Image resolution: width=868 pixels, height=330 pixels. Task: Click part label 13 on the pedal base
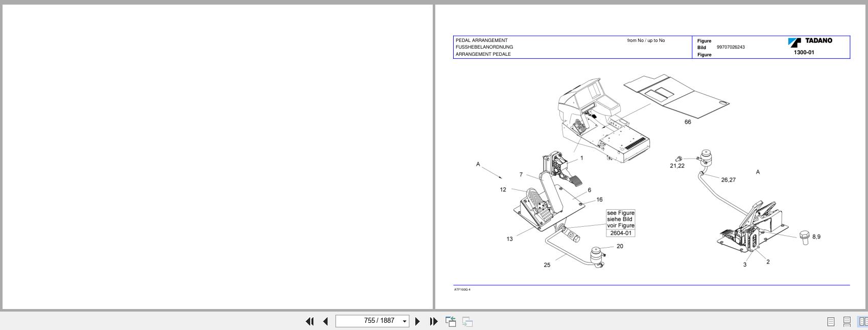509,239
